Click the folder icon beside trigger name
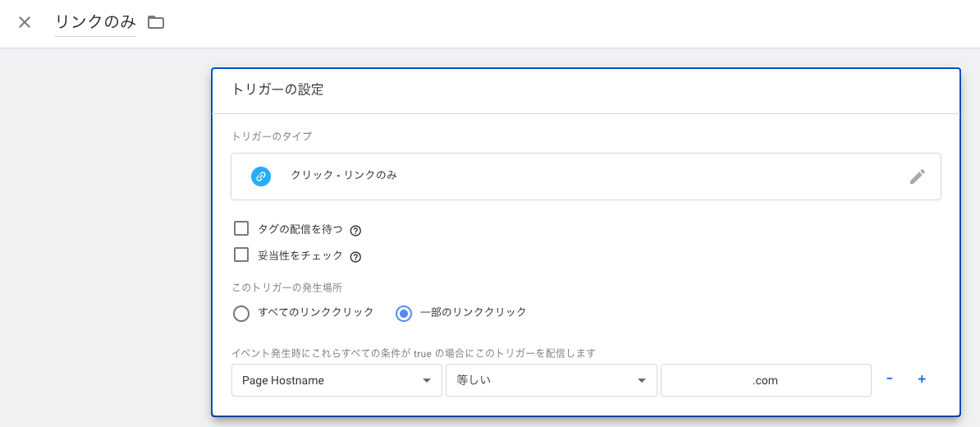This screenshot has width=980, height=427. 156,22
